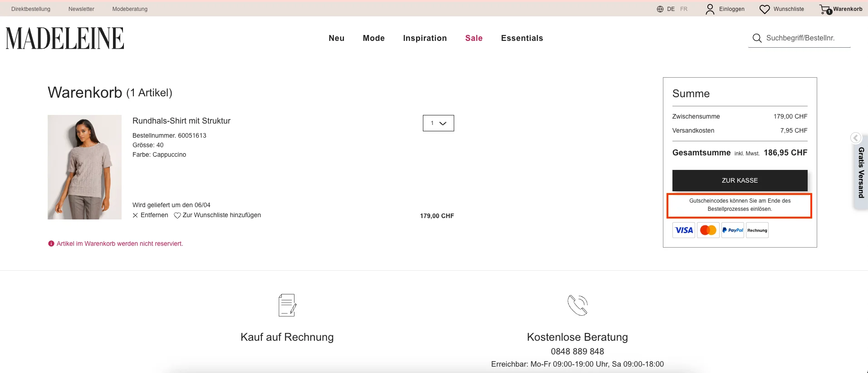Viewport: 868px width, 373px height.
Task: Open the Inspiration menu
Action: [425, 38]
